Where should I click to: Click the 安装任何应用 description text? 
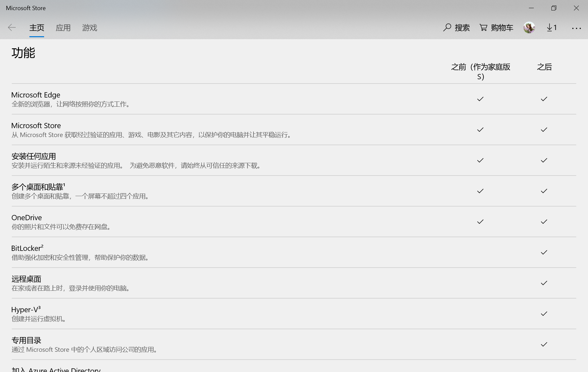[137, 165]
